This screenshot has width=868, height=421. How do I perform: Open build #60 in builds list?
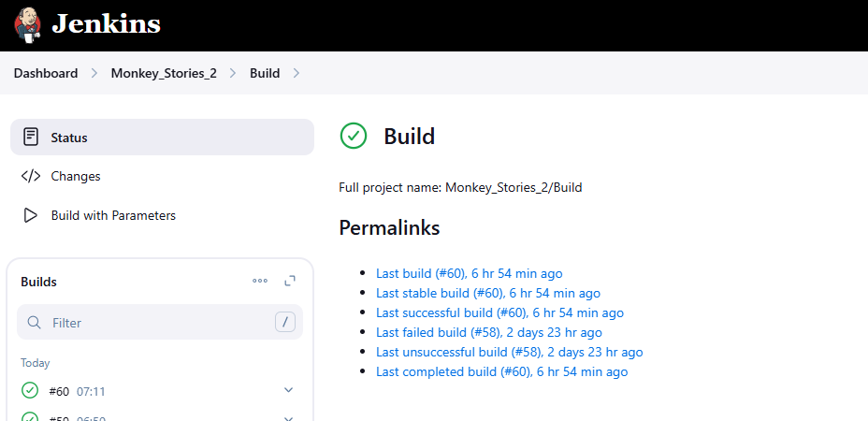pos(59,392)
